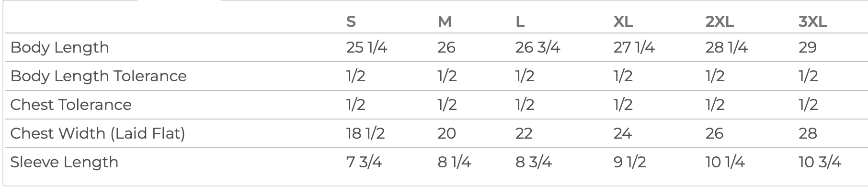Select the 3XL body length value 29

(807, 47)
